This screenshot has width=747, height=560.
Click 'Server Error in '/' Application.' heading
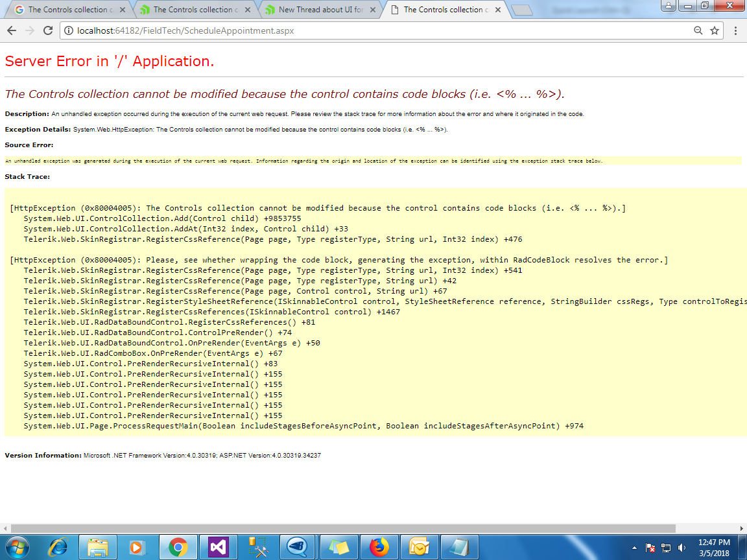[x=109, y=62]
